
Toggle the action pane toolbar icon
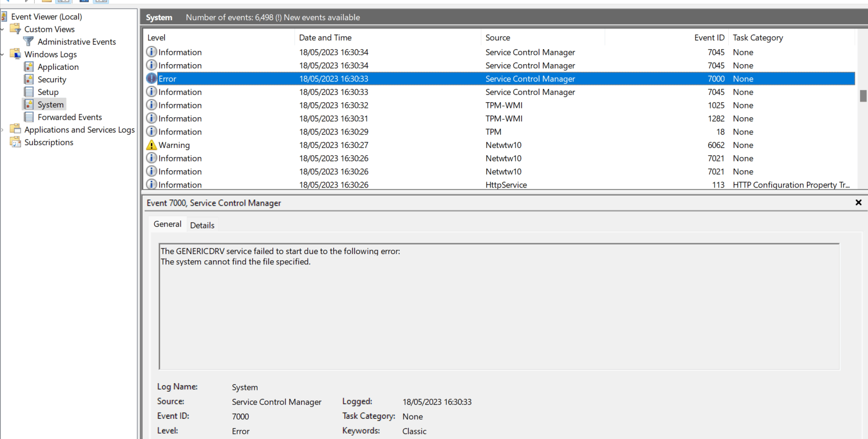point(101,2)
